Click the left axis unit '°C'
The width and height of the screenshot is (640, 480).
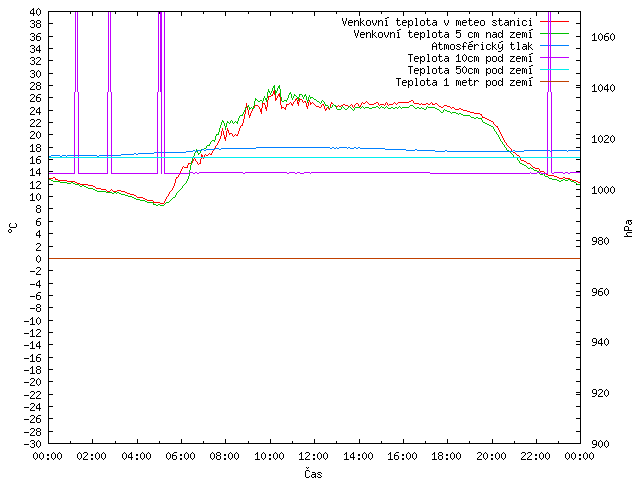click(13, 228)
